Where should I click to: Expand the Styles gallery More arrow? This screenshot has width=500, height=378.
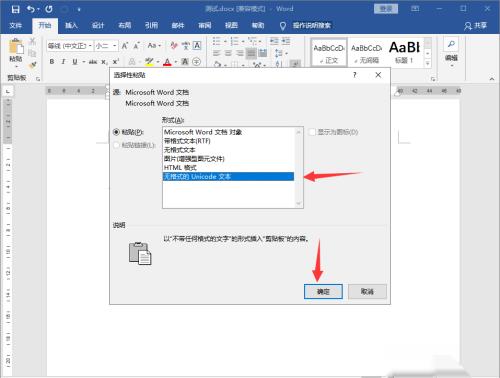click(x=428, y=64)
